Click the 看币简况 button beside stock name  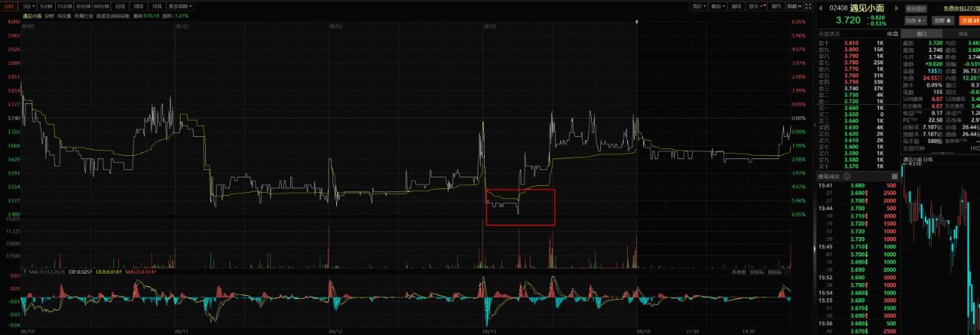[916, 8]
